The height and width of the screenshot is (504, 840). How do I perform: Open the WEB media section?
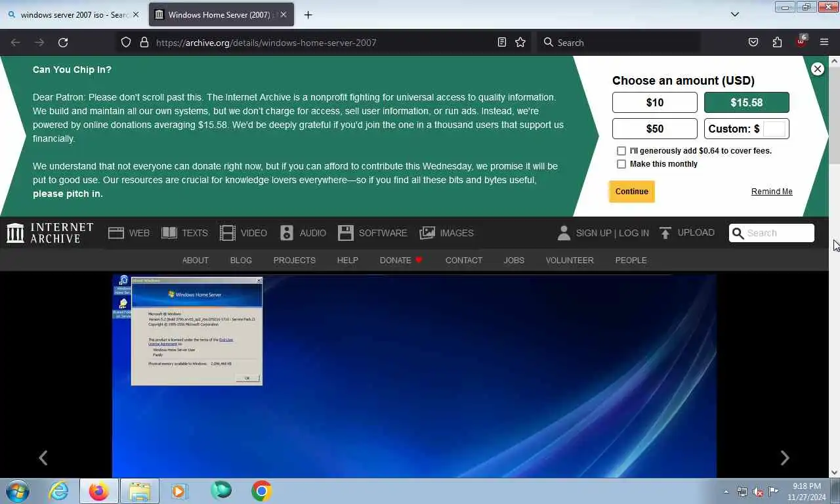pos(129,233)
